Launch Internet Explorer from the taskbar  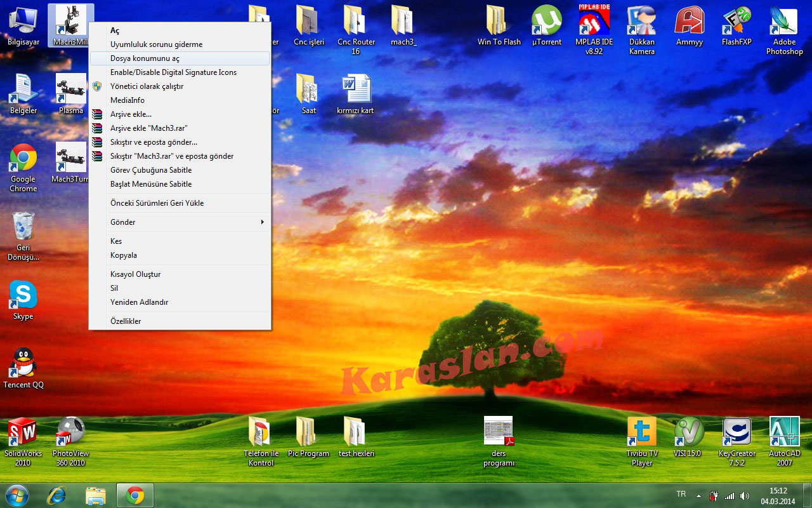click(56, 495)
